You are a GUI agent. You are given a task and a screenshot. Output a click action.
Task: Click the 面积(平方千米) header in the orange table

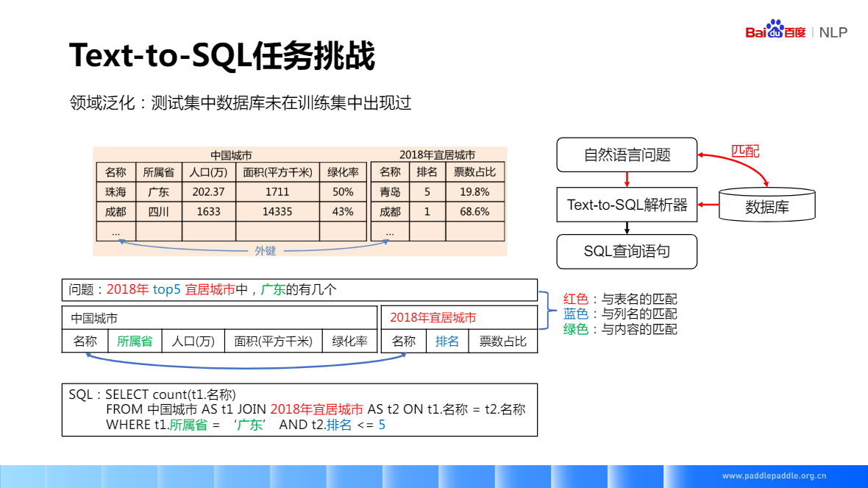[x=277, y=172]
